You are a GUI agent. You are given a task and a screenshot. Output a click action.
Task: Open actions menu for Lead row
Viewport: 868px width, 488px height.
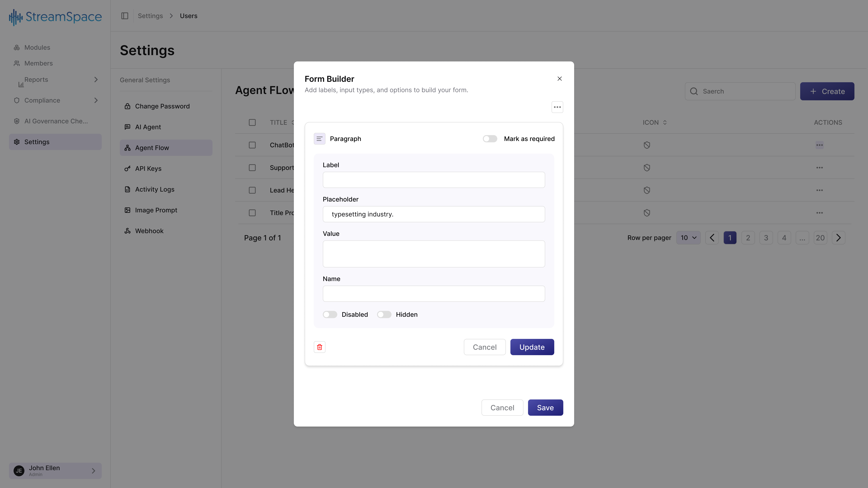coord(819,190)
